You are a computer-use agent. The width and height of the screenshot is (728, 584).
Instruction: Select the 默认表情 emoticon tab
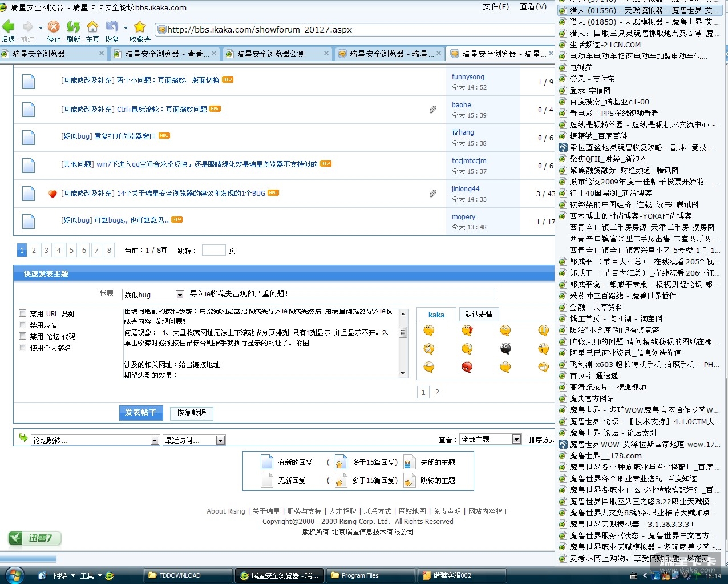pyautogui.click(x=479, y=314)
